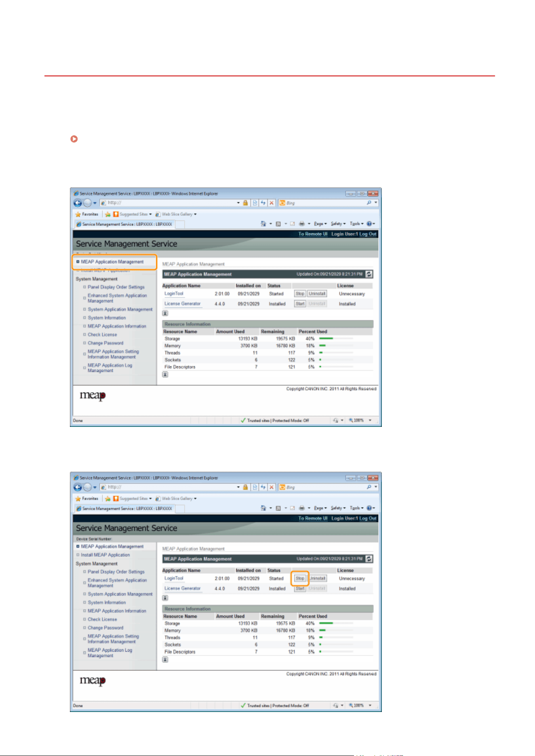
Task: Open zoom level 100% dropdown in lower status bar
Action: pyautogui.click(x=370, y=706)
